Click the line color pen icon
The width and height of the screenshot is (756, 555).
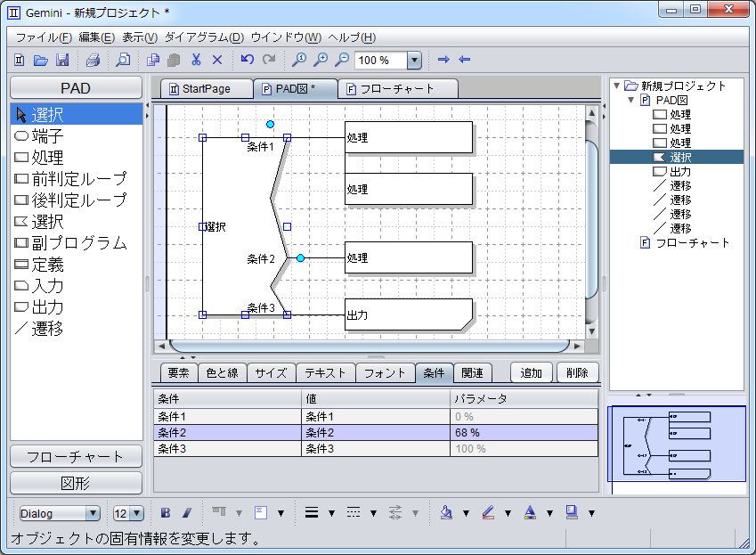488,512
